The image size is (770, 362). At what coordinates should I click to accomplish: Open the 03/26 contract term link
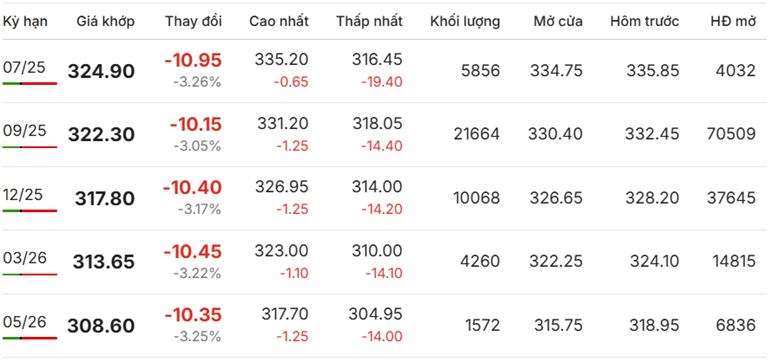[24, 258]
